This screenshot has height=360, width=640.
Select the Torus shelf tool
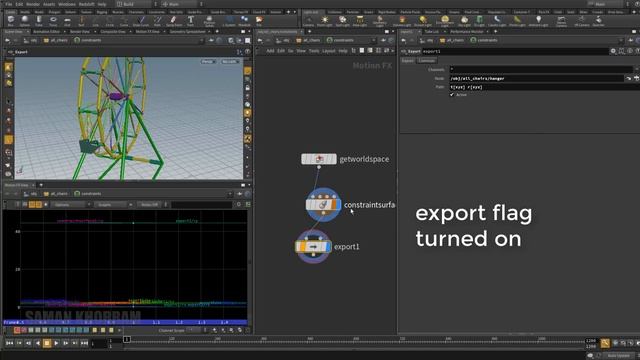[x=53, y=21]
